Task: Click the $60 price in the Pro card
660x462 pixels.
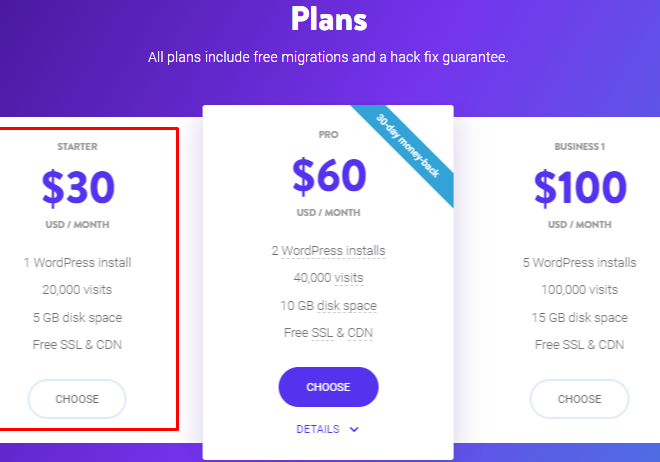Action: (329, 175)
